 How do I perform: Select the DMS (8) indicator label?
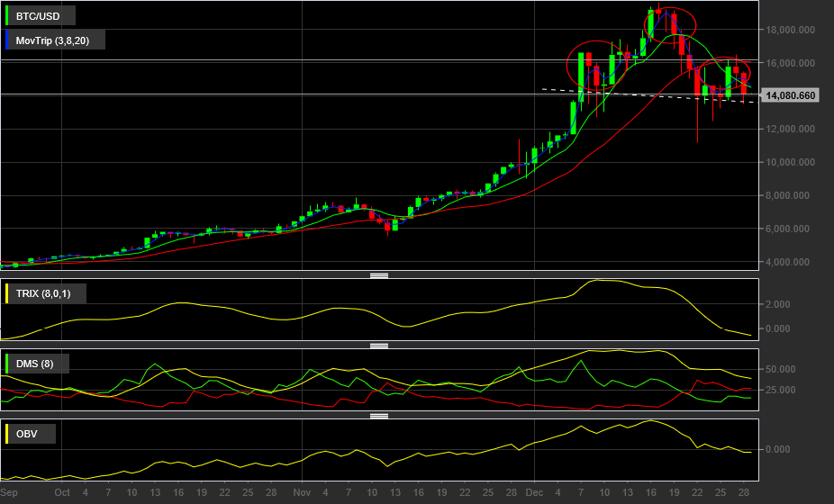click(37, 364)
